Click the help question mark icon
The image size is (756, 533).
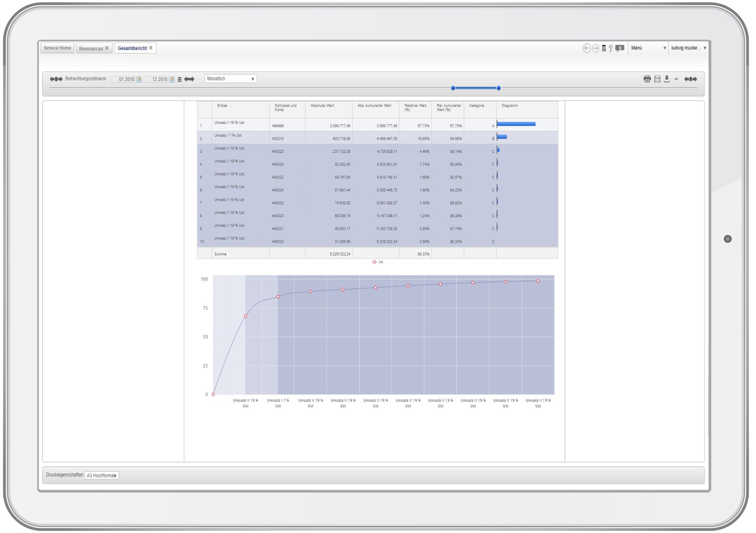[611, 48]
